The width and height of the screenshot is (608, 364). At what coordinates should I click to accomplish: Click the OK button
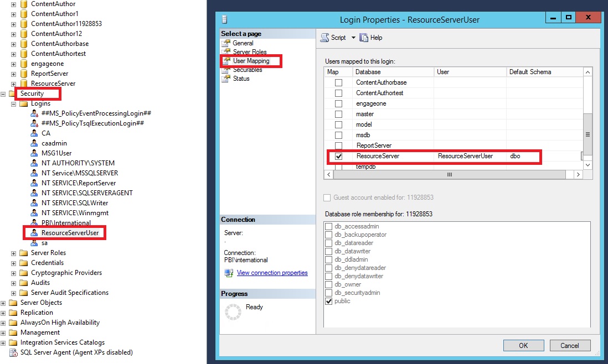523,345
